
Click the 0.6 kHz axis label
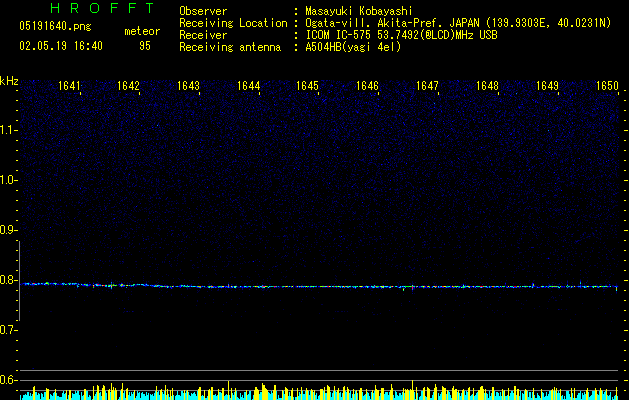pyautogui.click(x=8, y=380)
